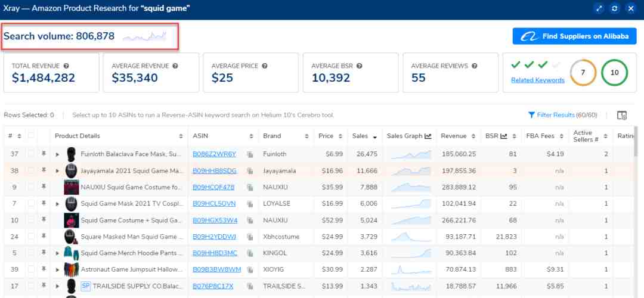The image size is (644, 298).
Task: Open ASIN link B076P8C17X
Action: pos(213,286)
